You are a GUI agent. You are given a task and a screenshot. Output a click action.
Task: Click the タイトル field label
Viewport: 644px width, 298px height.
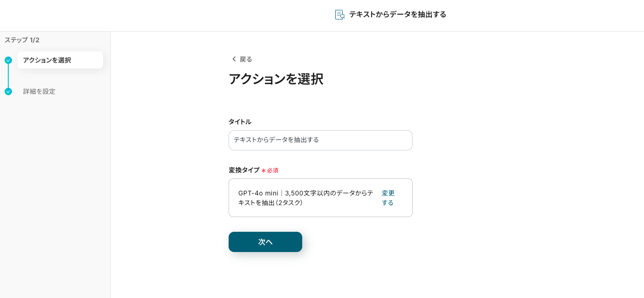240,122
